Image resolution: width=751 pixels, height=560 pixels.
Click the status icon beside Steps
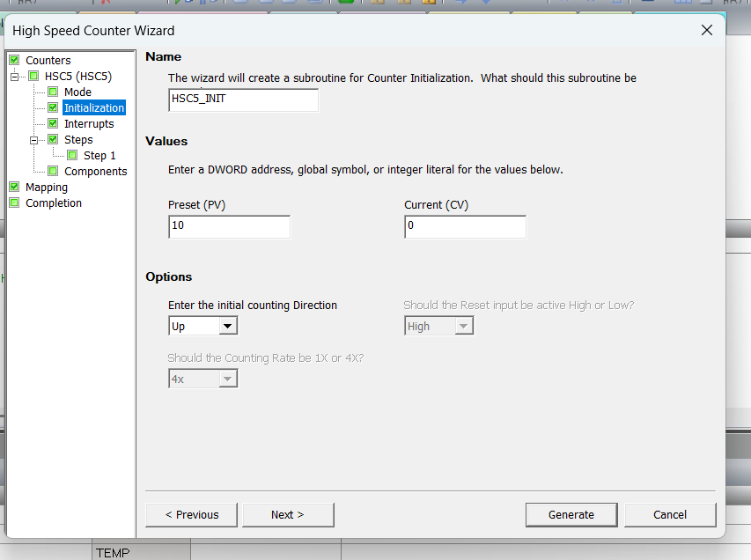[53, 139]
